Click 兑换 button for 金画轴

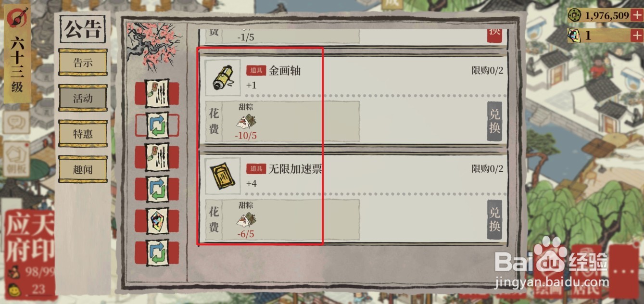pyautogui.click(x=494, y=121)
